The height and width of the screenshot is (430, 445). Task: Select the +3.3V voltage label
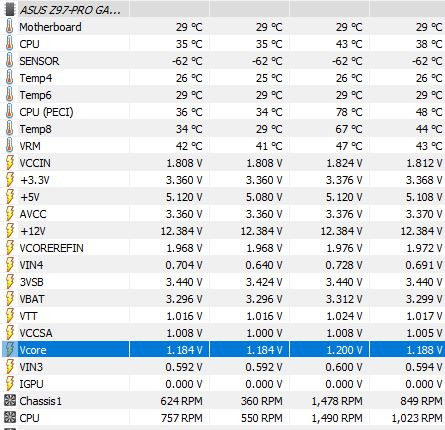pos(35,180)
